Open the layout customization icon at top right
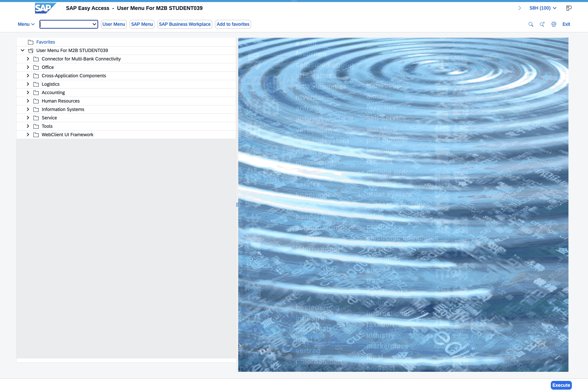The image size is (588, 392). [x=569, y=8]
